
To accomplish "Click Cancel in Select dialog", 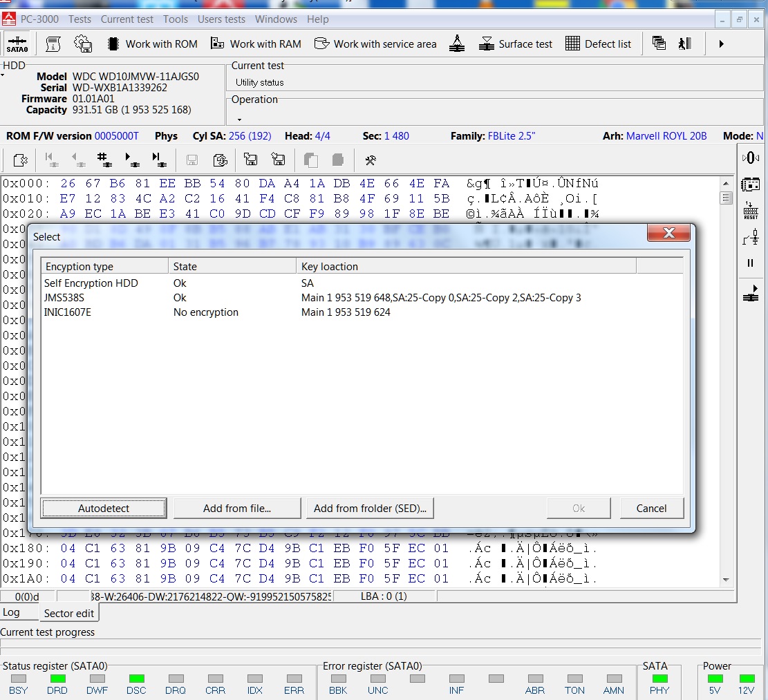I will [x=651, y=508].
